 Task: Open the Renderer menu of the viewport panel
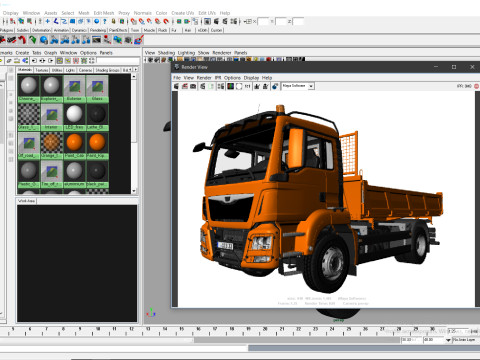pos(222,53)
